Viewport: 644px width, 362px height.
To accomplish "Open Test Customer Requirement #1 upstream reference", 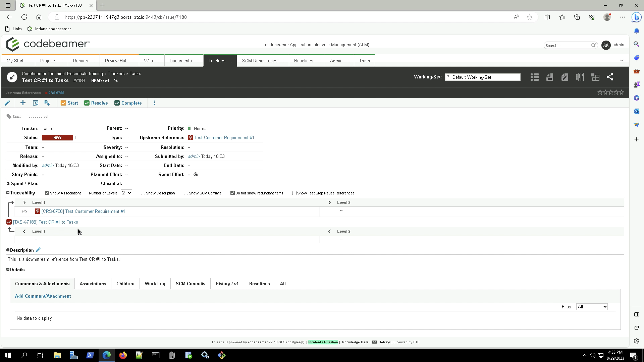I will [x=224, y=138].
